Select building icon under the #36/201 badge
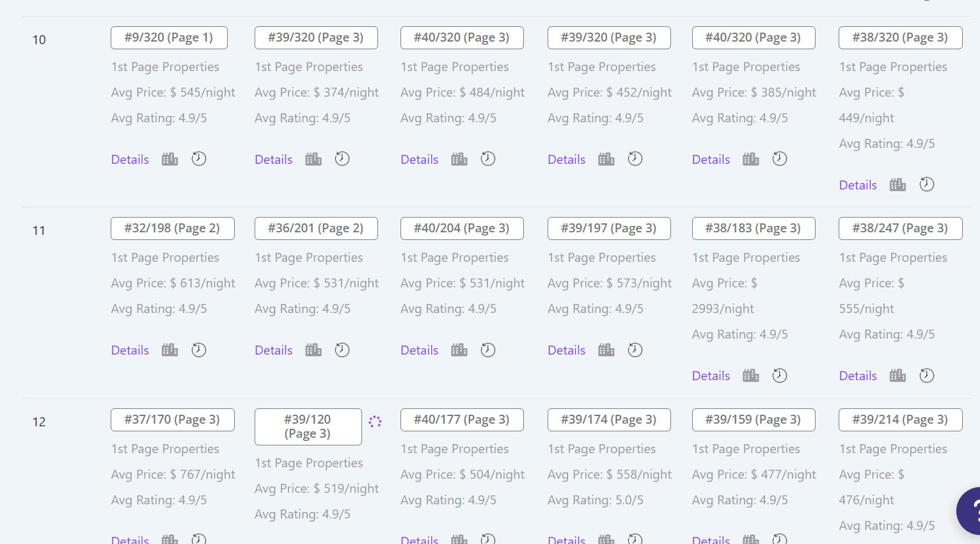The image size is (980, 544). (313, 349)
